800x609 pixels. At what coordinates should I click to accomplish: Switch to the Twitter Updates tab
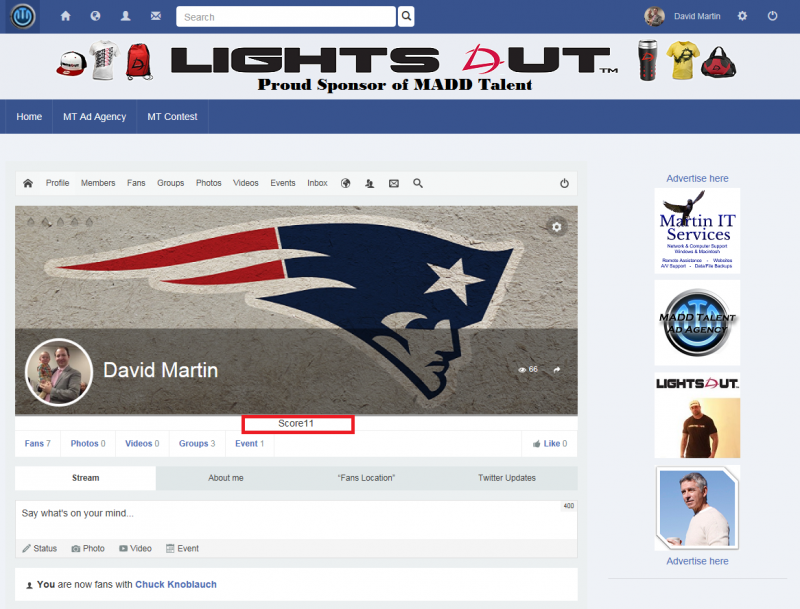tap(507, 478)
